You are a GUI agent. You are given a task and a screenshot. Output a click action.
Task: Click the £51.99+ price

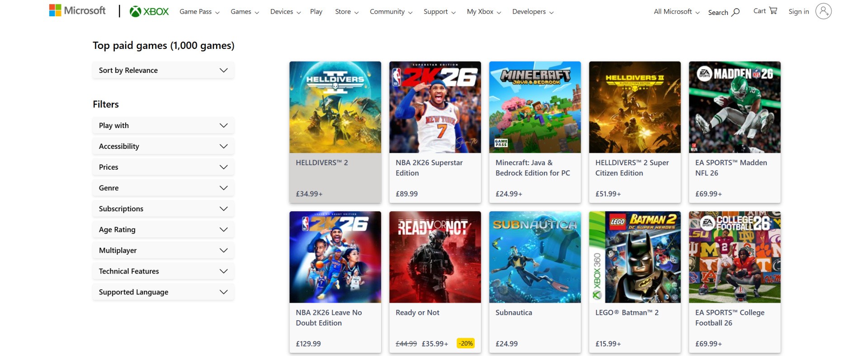coord(608,194)
